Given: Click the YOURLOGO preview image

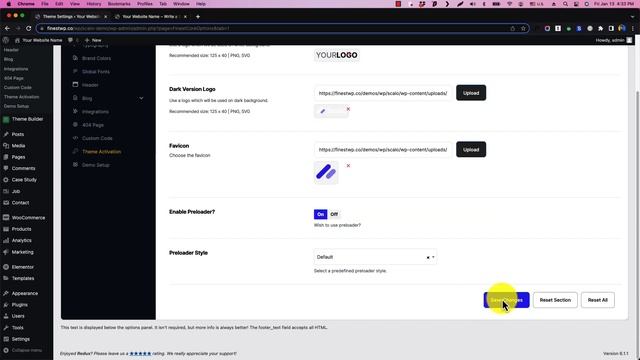Looking at the screenshot, I should tap(337, 55).
